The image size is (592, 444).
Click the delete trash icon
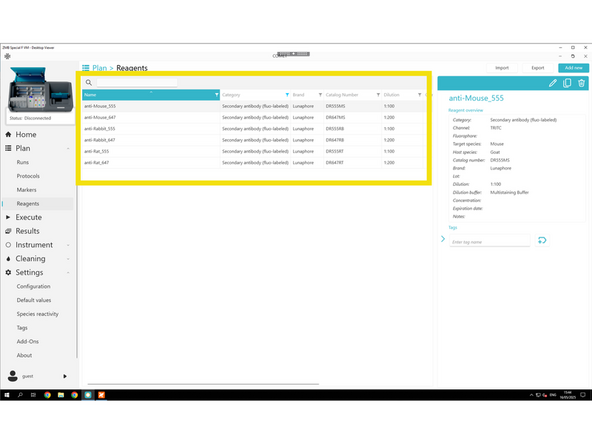(x=581, y=83)
